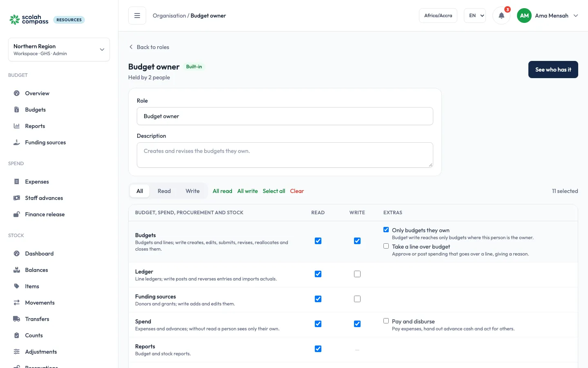Screen dimensions: 588x368
Task: Open the notifications bell
Action: (501, 16)
